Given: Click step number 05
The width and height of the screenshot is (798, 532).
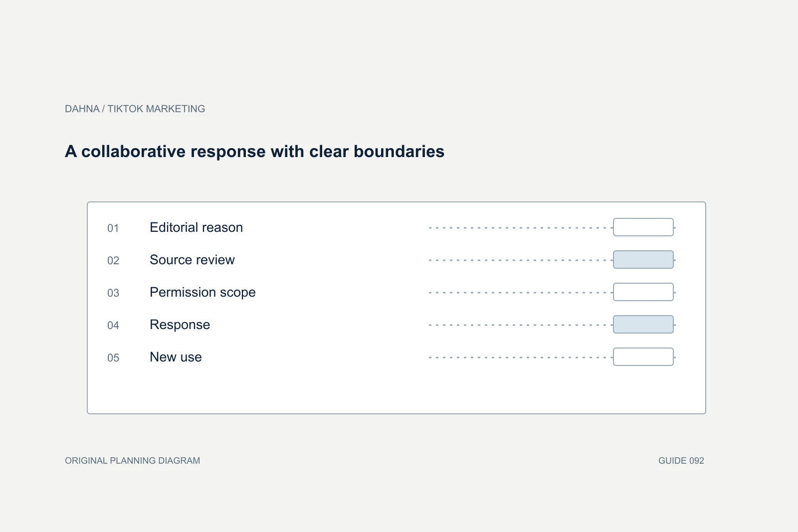Looking at the screenshot, I should [113, 358].
